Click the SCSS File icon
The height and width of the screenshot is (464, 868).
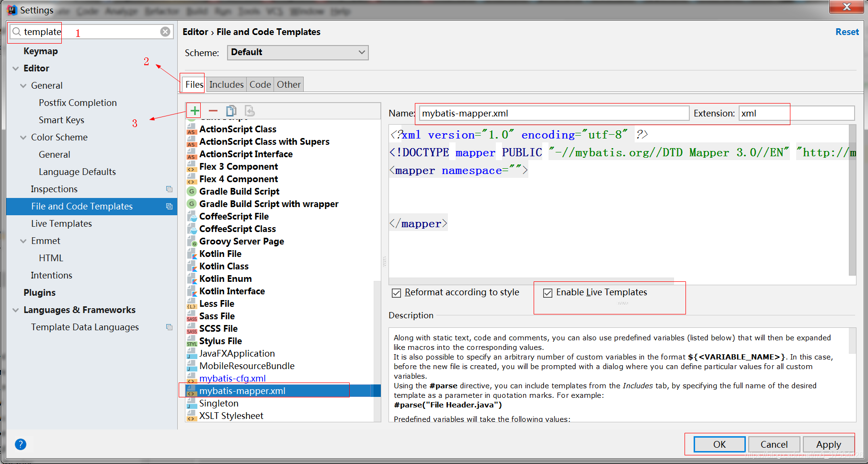(192, 329)
